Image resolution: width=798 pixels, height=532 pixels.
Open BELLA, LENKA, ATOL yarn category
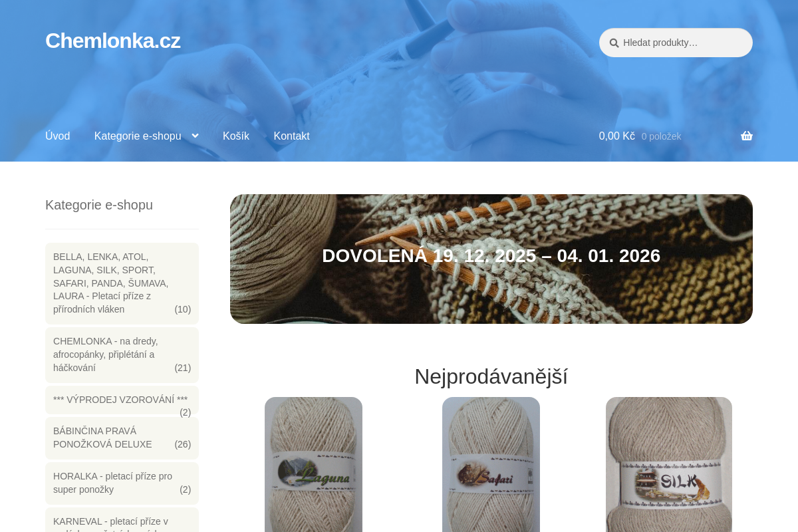[x=122, y=283]
